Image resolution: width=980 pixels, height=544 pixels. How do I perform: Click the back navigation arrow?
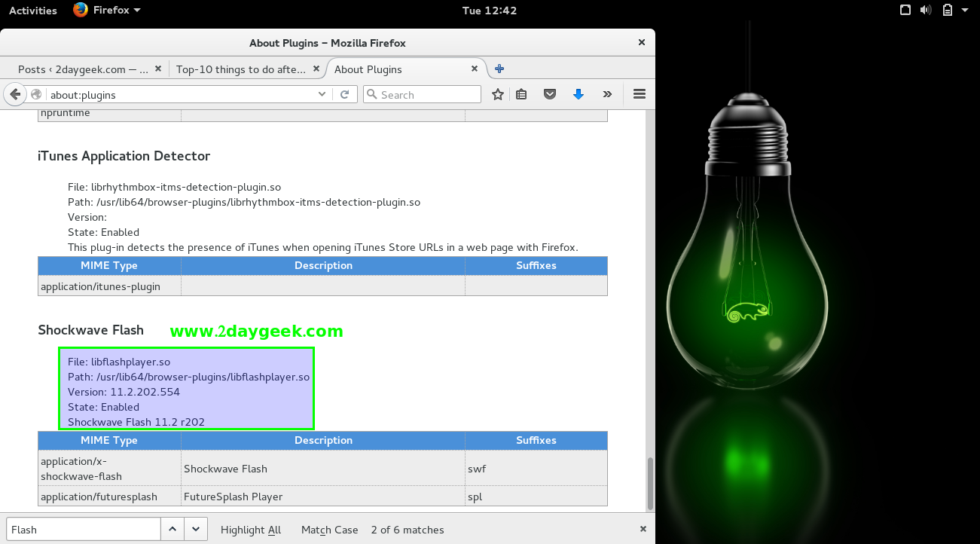pyautogui.click(x=15, y=94)
